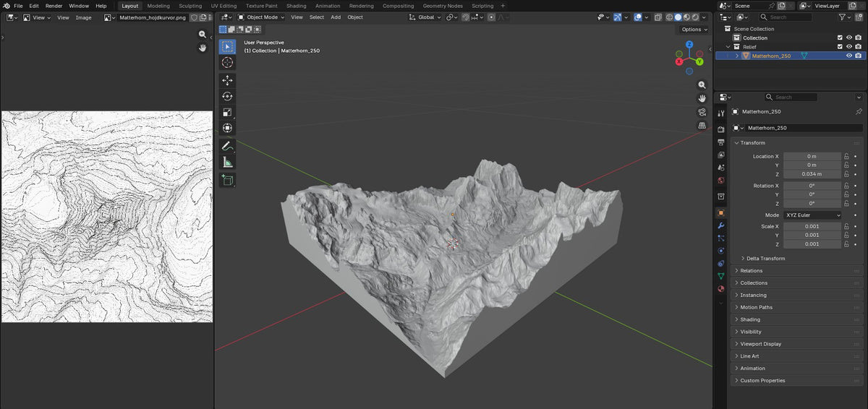This screenshot has height=409, width=868.
Task: Toggle viewport overlays button
Action: 638,17
